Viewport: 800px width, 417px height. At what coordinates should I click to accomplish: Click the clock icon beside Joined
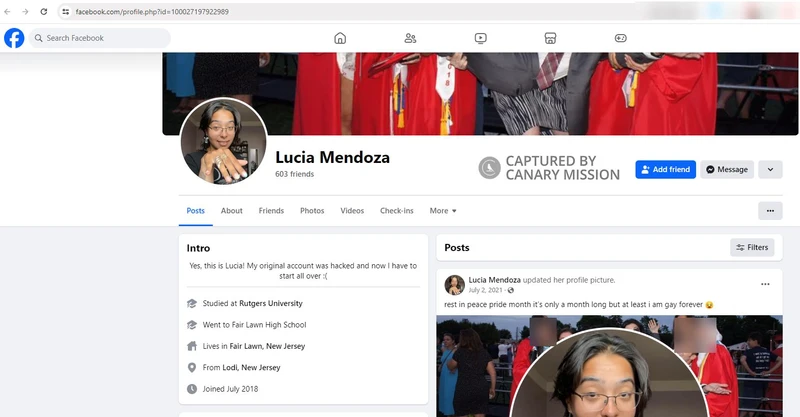click(192, 389)
